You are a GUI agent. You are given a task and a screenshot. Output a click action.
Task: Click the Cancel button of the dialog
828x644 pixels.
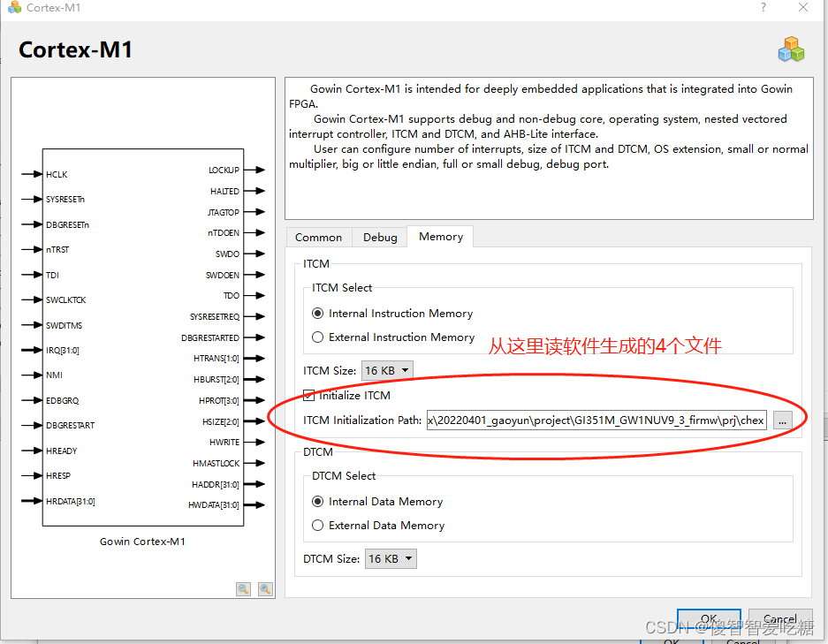coord(780,618)
